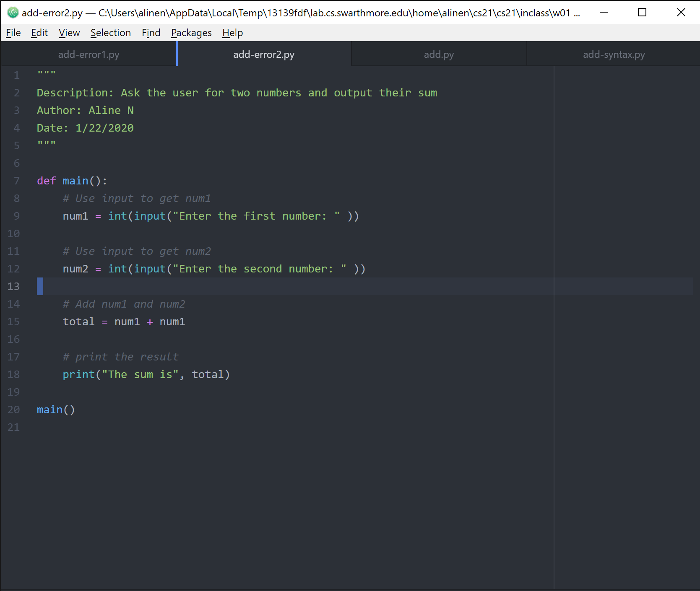Click line number 15 in the gutter
Screen dimensions: 700x591
13,322
